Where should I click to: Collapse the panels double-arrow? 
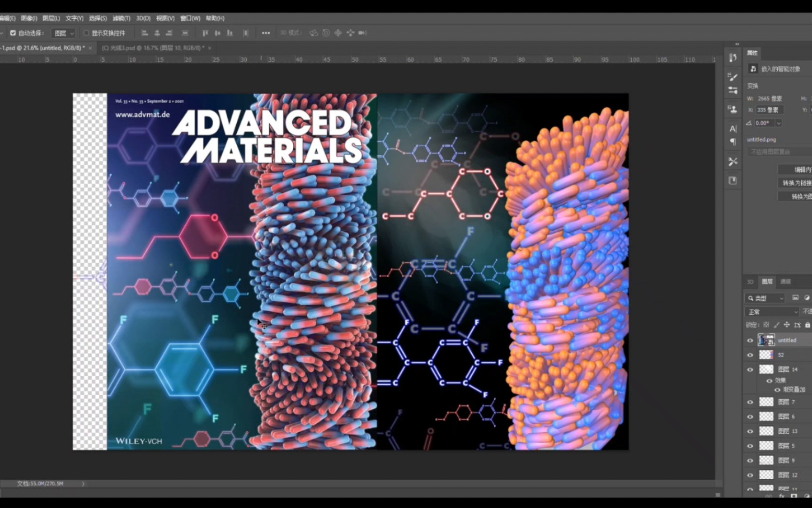click(x=737, y=44)
